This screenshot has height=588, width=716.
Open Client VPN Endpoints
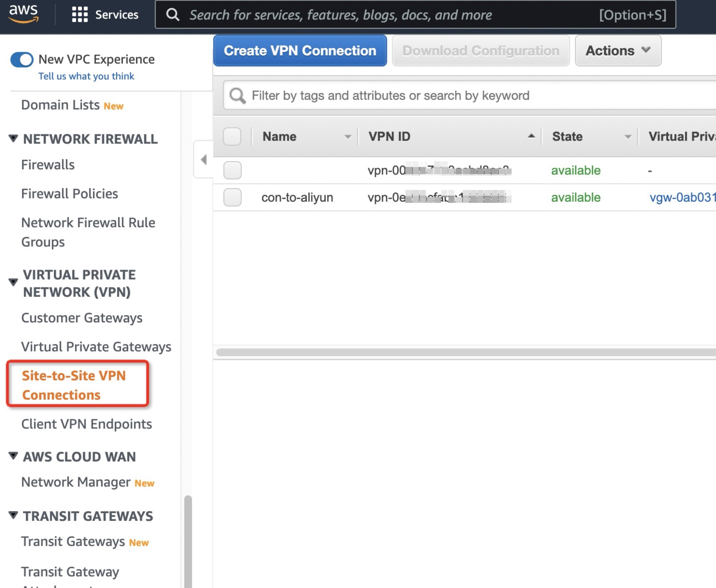click(86, 424)
